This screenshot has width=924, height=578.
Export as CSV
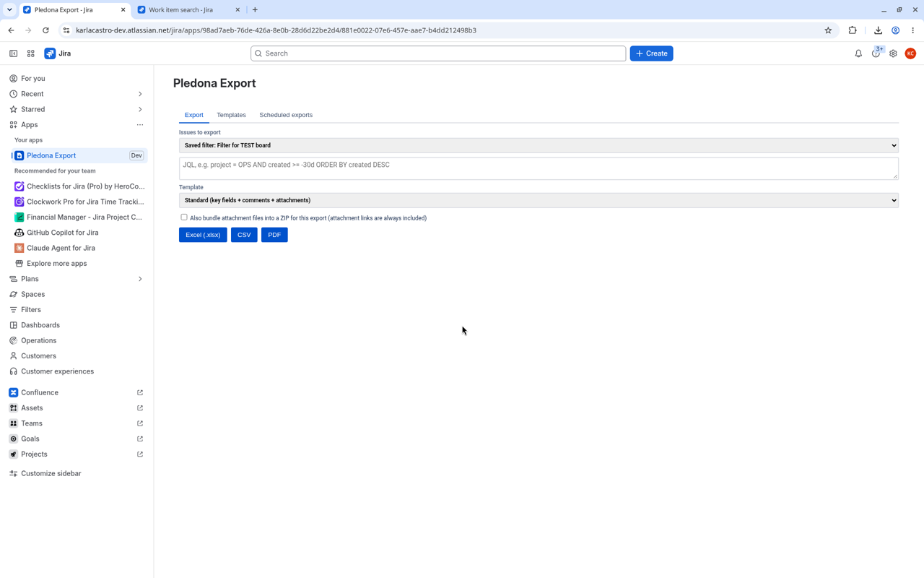tap(244, 235)
